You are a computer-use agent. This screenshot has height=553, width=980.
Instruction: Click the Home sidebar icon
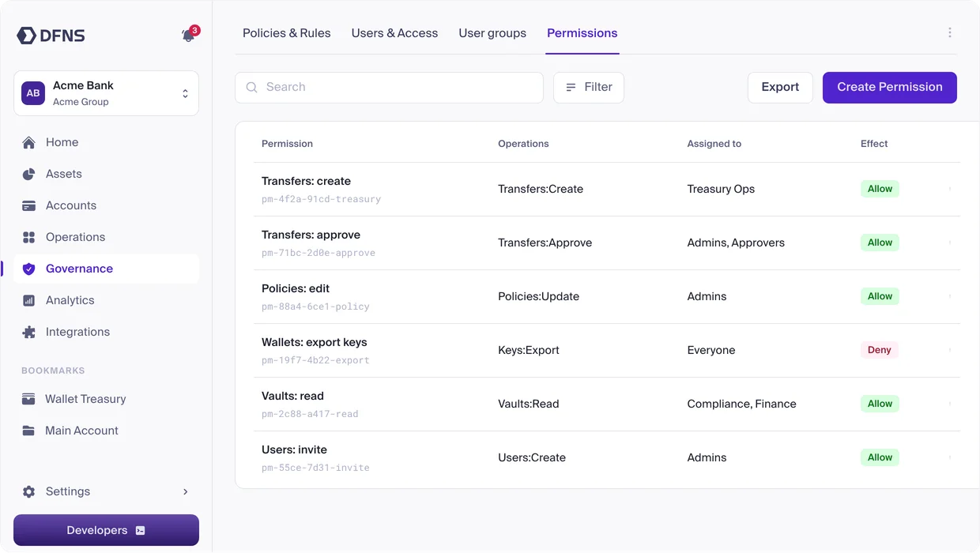pos(29,142)
